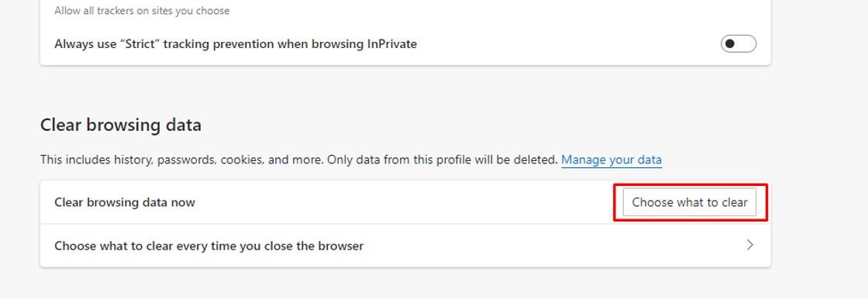The width and height of the screenshot is (868, 299).
Task: Select the Clear browsing data now label
Action: pos(125,203)
